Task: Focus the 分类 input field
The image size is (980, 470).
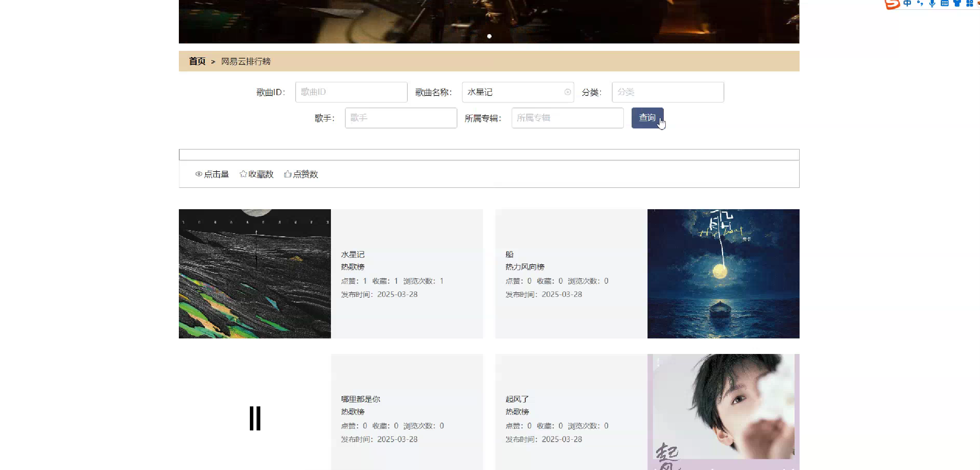Action: [668, 92]
